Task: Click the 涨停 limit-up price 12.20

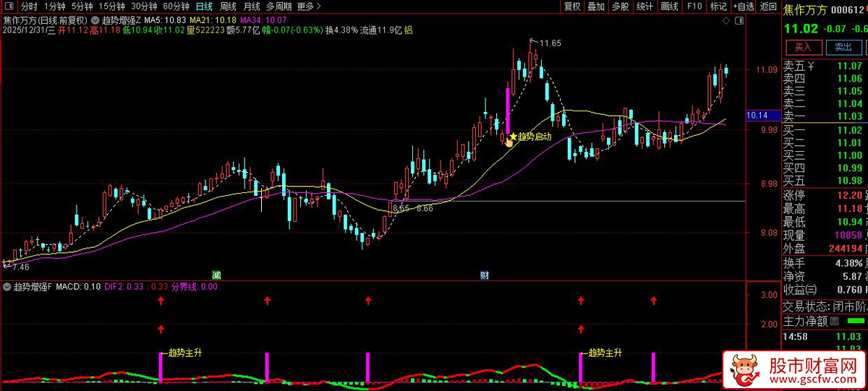Action: (x=849, y=196)
